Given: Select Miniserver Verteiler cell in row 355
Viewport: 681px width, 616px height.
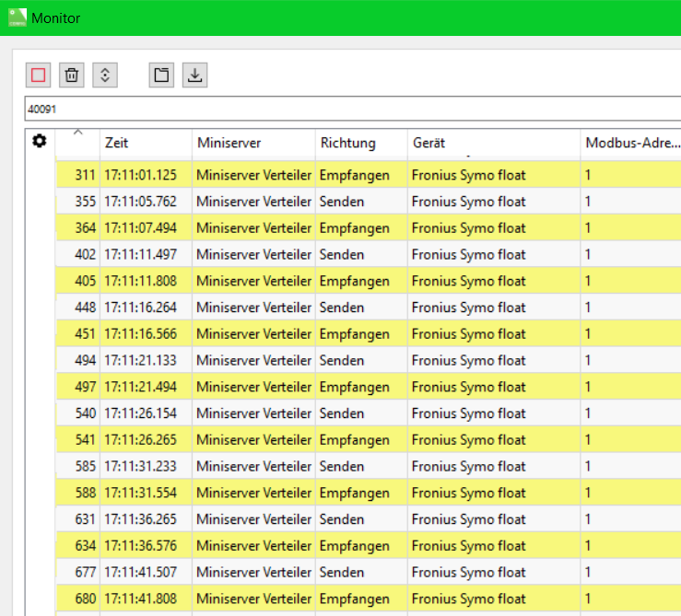Looking at the screenshot, I should coord(253,202).
